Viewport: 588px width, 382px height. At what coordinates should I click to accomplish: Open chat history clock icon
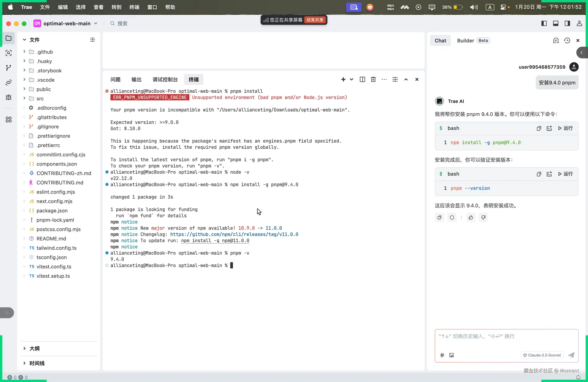567,40
